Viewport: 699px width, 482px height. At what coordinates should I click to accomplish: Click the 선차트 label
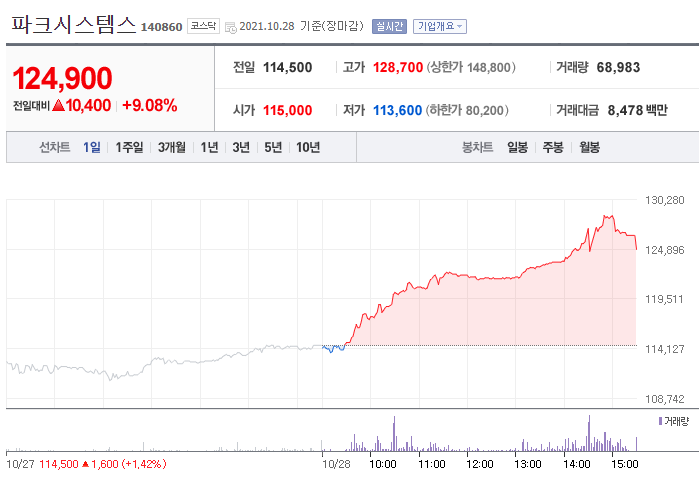click(54, 147)
